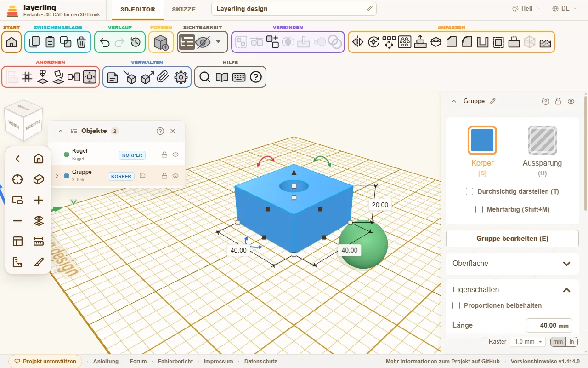
Task: Click the mirror tool icon in Anpassen
Action: (x=357, y=42)
